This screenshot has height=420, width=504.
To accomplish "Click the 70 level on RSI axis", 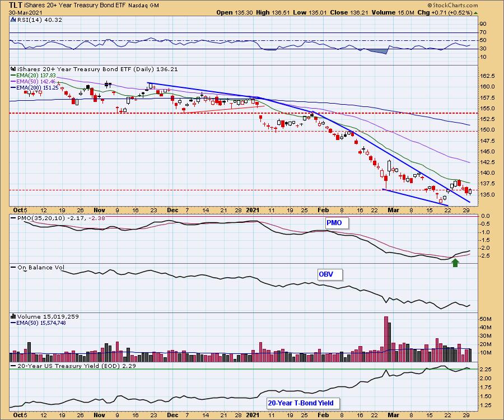I will coord(483,32).
